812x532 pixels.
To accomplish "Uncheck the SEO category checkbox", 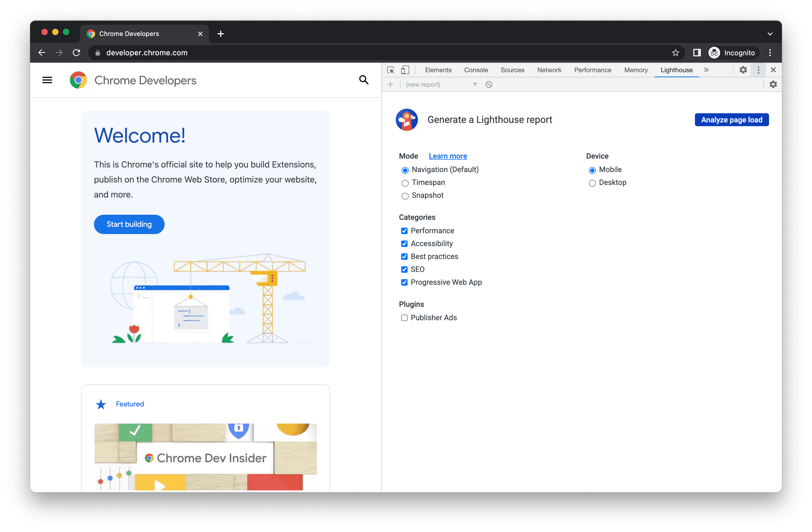I will (x=404, y=269).
